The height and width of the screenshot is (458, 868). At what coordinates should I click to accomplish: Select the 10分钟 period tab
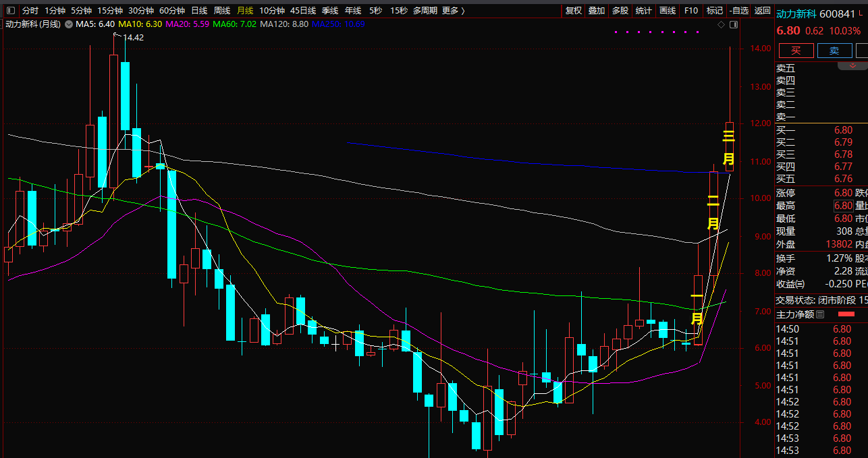272,11
